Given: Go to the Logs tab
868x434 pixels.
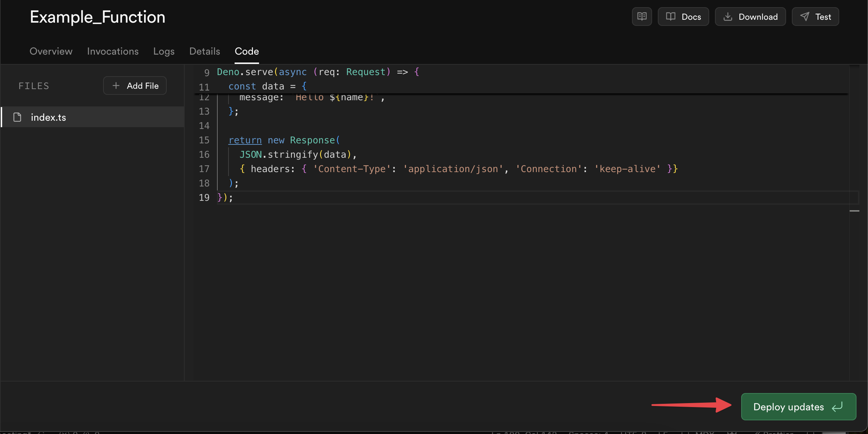Looking at the screenshot, I should [163, 51].
